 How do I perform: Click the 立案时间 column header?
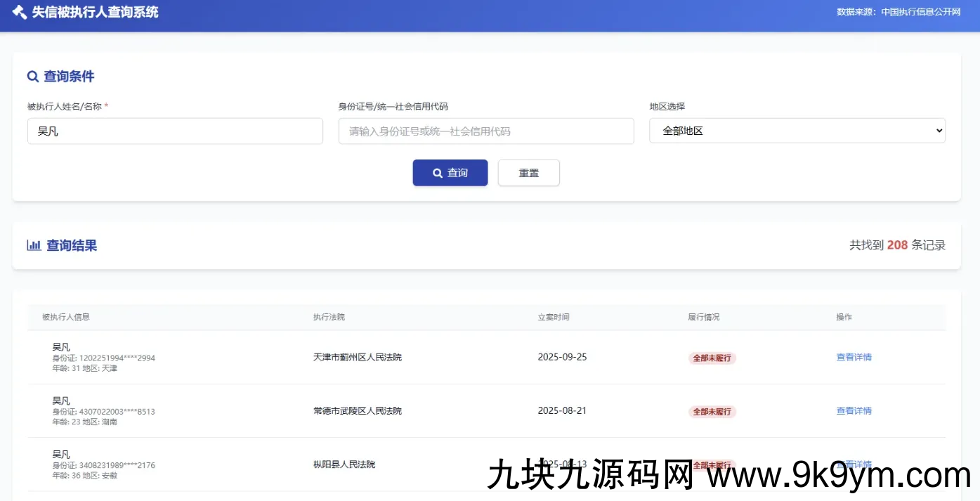(554, 317)
